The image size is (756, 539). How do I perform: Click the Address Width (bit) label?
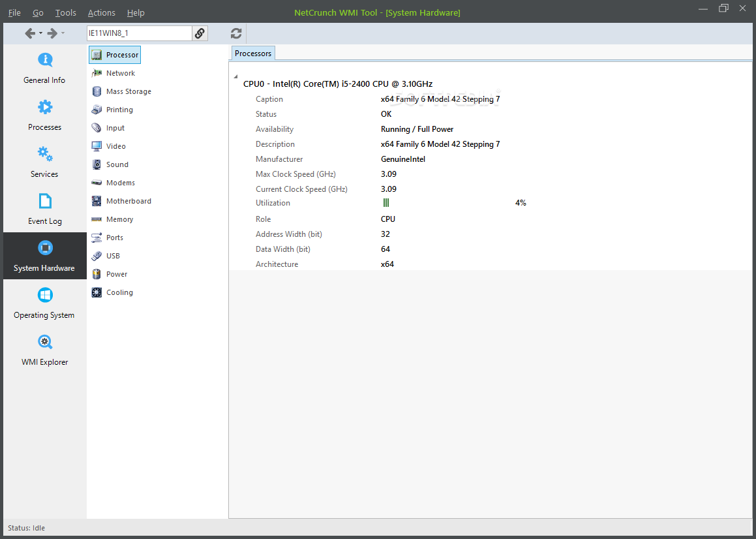click(289, 234)
